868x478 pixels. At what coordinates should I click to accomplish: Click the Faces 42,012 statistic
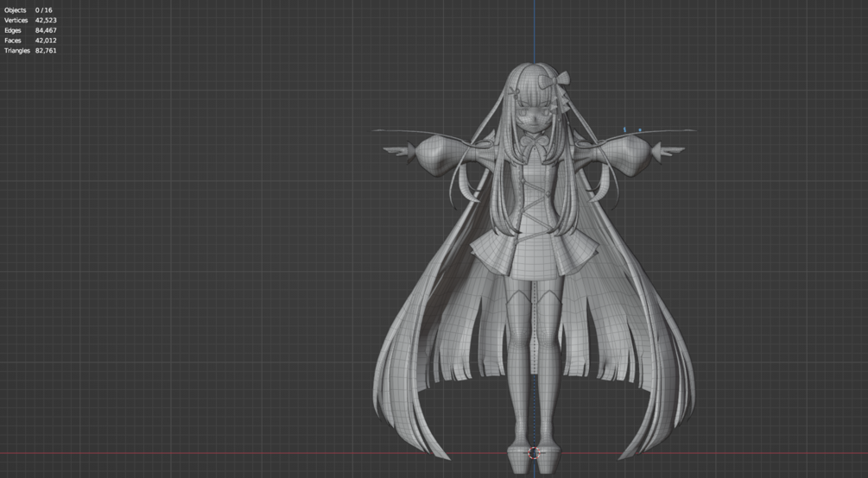coord(30,41)
